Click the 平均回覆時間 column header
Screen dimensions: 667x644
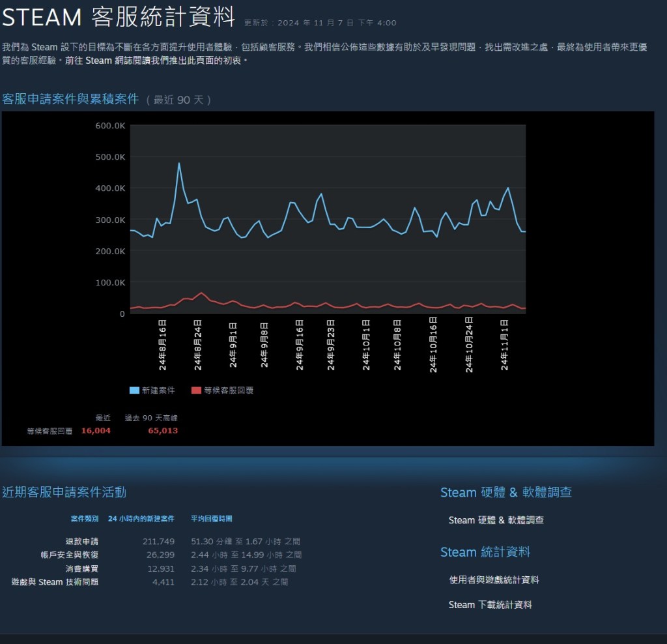212,519
